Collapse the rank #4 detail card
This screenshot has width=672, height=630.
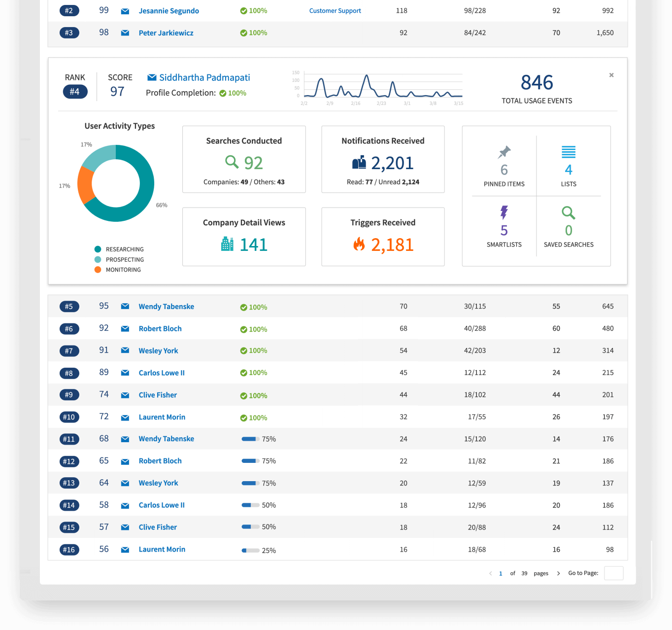(x=611, y=75)
